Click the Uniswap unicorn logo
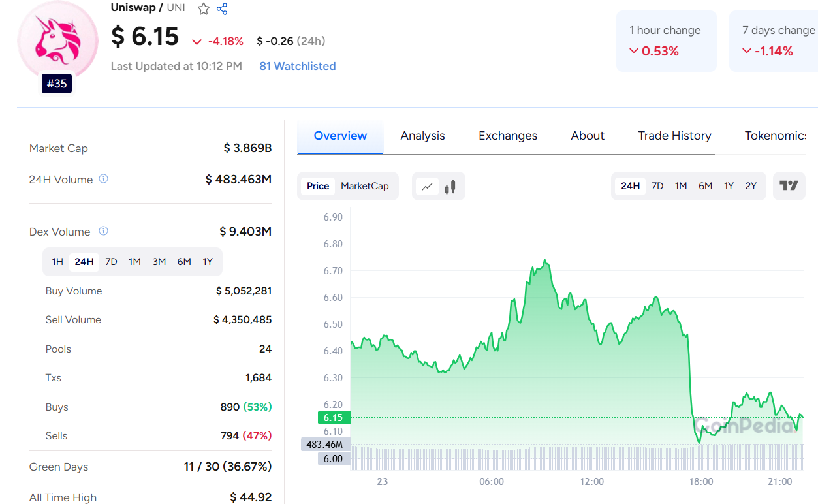818x504 pixels. pos(57,40)
